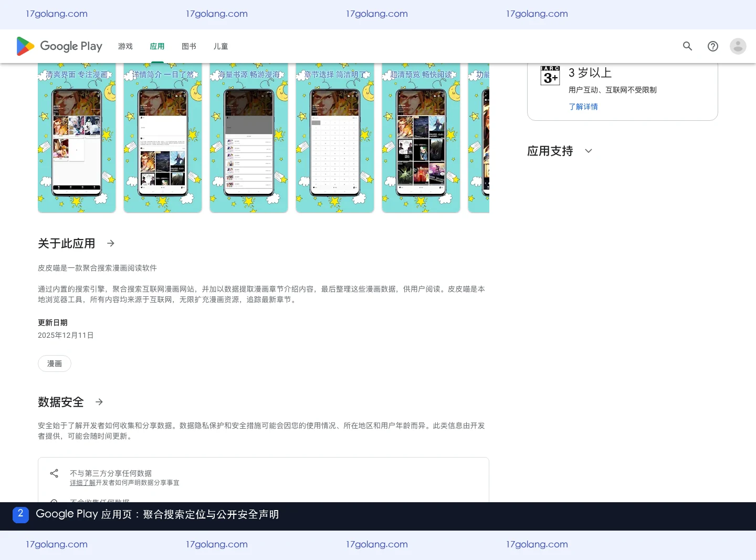Open the help center question-mark icon

point(713,46)
